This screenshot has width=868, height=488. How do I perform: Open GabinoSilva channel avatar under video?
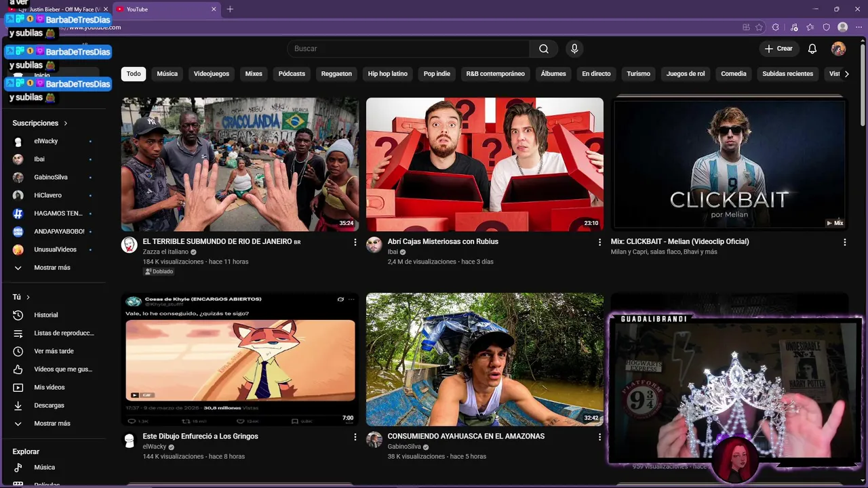pos(374,440)
